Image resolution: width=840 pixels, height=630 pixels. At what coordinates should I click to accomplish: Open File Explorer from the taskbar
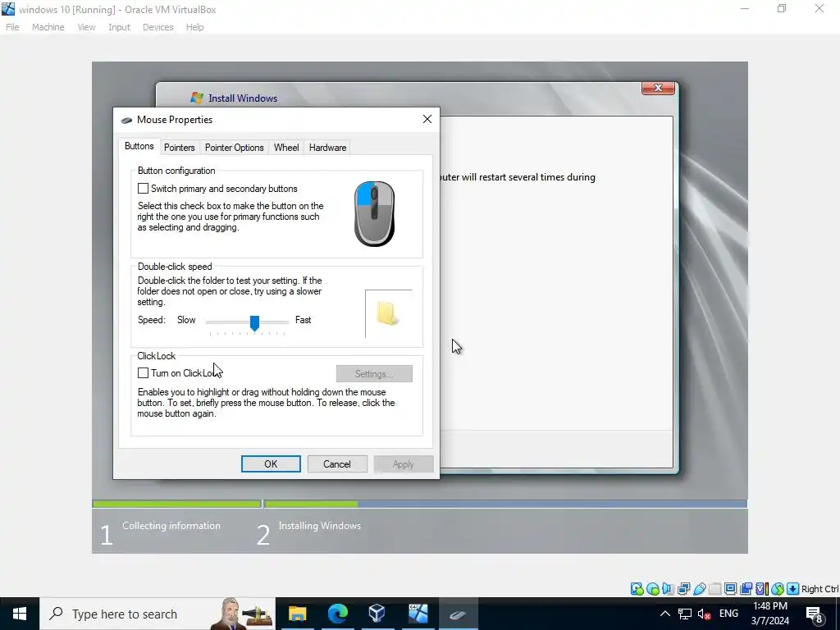coord(297,614)
